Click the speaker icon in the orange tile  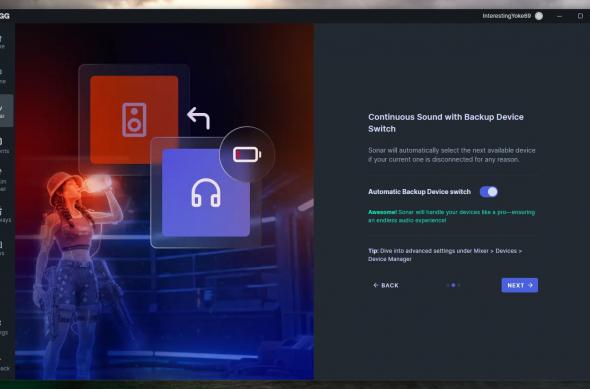134,120
